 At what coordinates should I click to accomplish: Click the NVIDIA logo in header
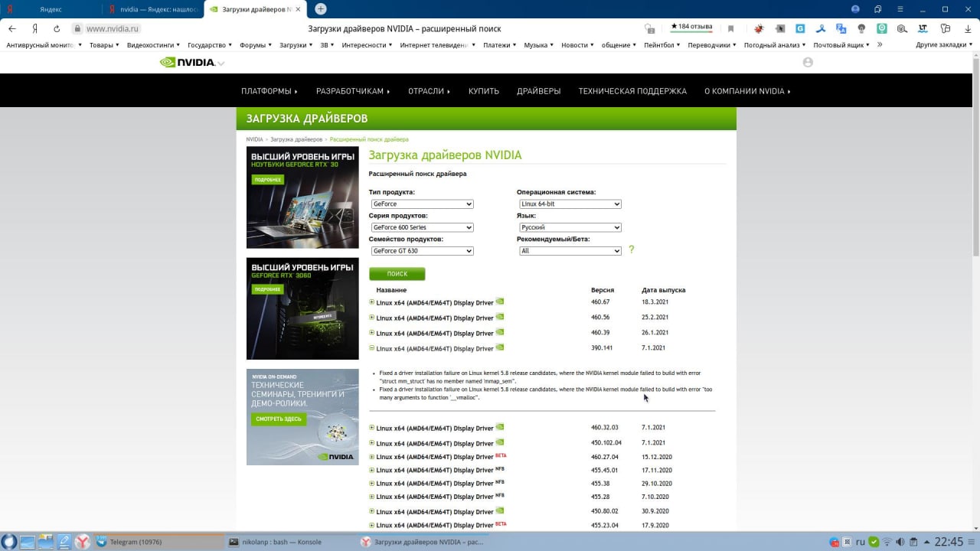point(188,62)
